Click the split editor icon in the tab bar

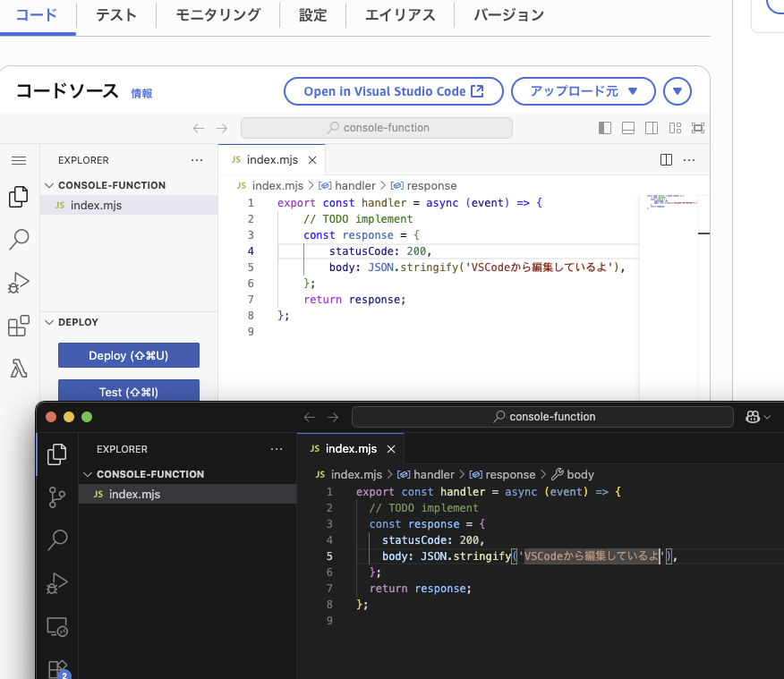click(x=666, y=159)
